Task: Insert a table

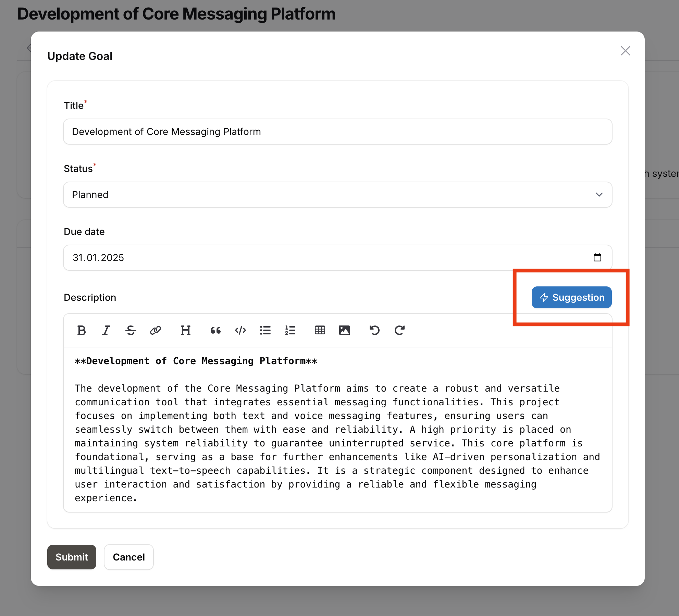Action: 320,330
